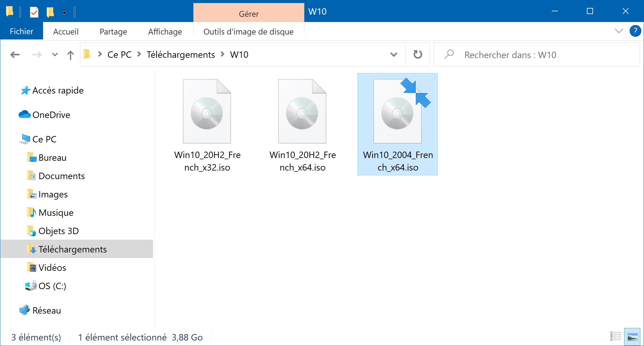Click the Explorer folder icon in title bar
The width and height of the screenshot is (644, 346).
[x=10, y=11]
